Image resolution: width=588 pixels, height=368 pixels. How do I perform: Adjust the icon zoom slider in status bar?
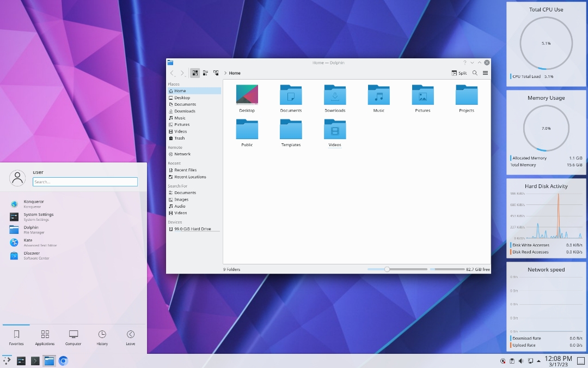387,269
